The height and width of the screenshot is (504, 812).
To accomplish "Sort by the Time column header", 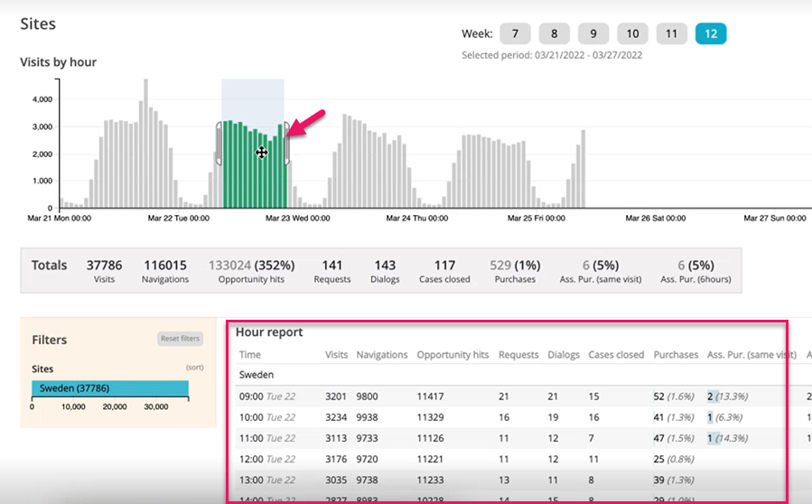I will 250,355.
